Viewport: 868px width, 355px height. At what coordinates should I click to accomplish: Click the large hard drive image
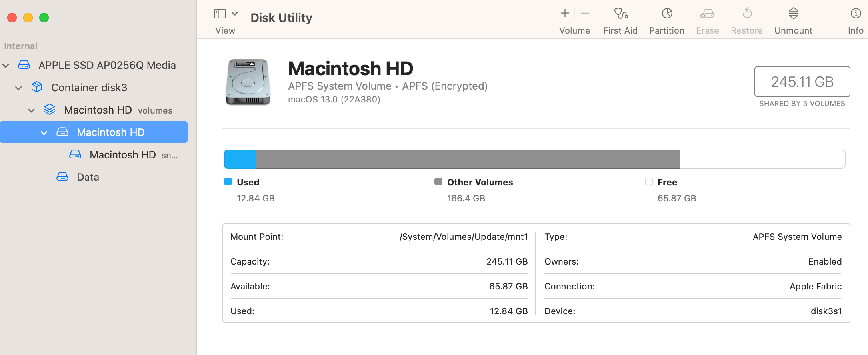click(x=248, y=82)
